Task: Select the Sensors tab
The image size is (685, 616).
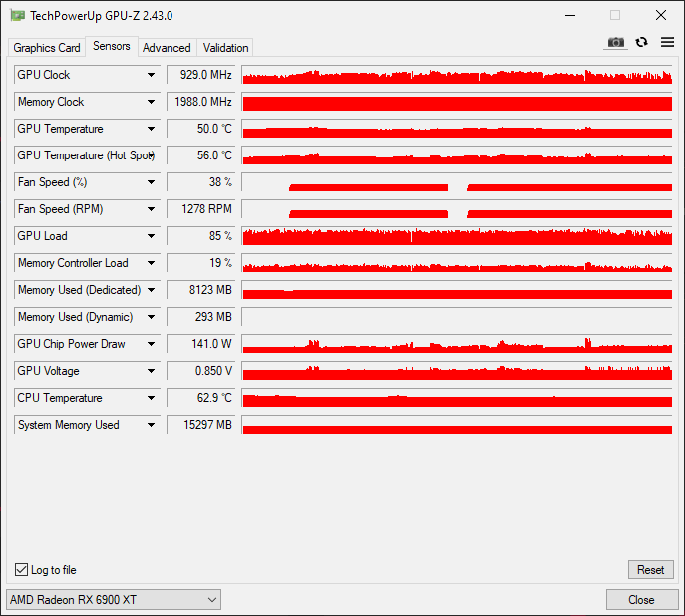Action: click(x=112, y=46)
